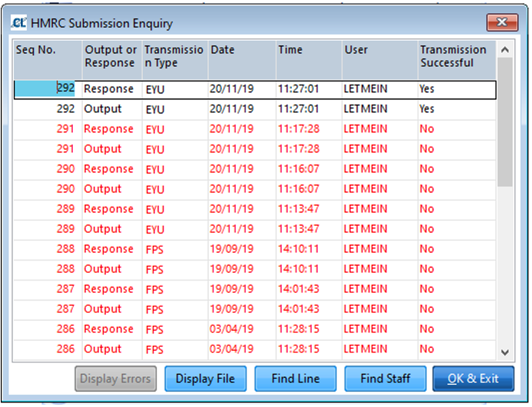Click the greyed-out Display Errors button
The width and height of the screenshot is (532, 407).
click(x=117, y=379)
